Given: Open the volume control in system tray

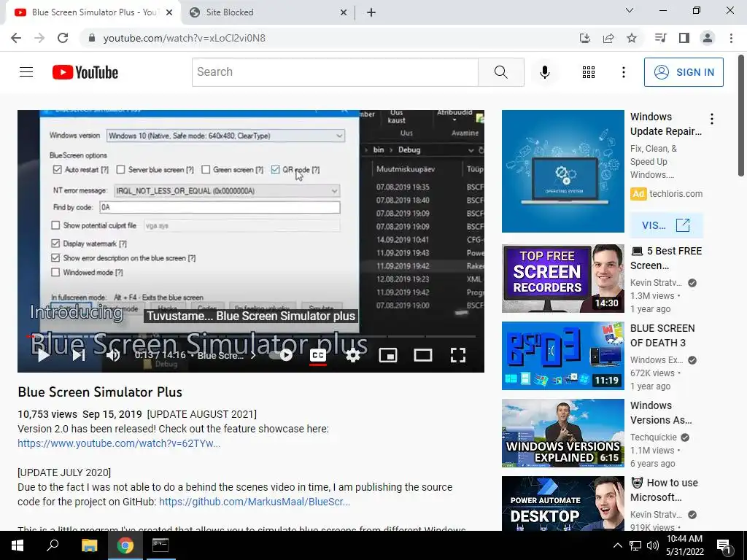Looking at the screenshot, I should point(653,545).
